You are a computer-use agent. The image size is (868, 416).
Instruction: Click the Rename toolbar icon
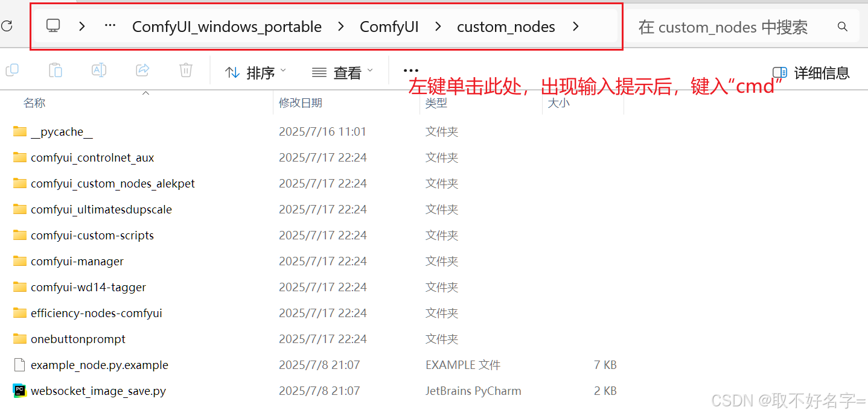(99, 71)
